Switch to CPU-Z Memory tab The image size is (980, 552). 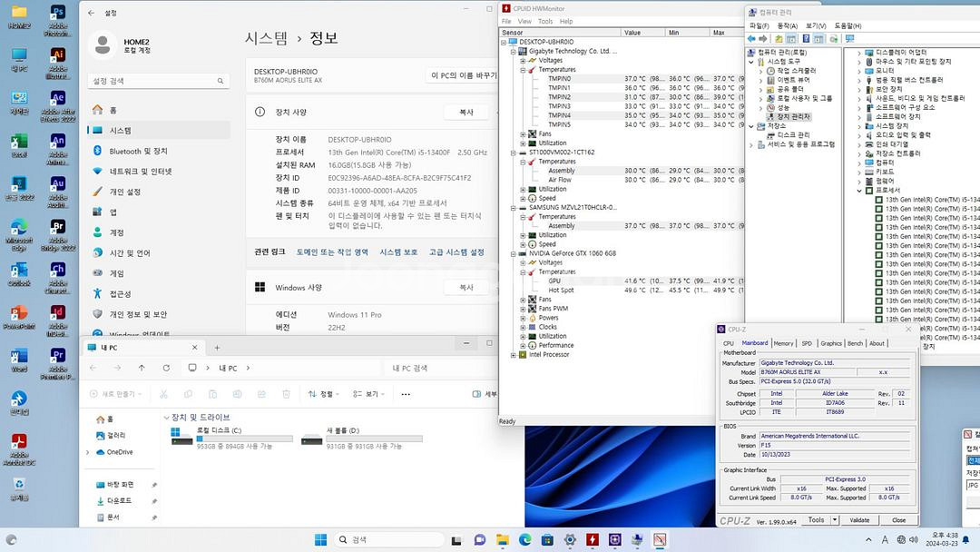783,343
